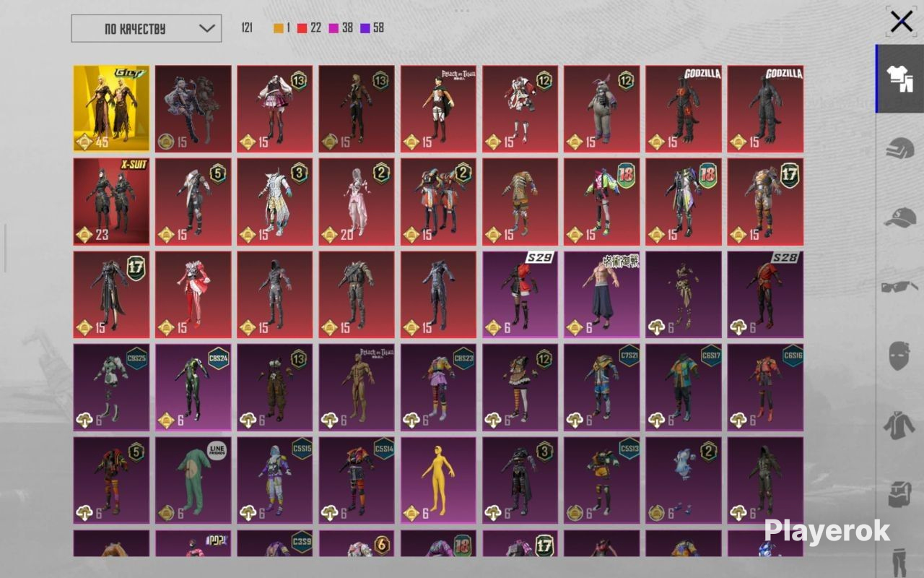Select the red-tier outfit with badge 5

tap(193, 202)
